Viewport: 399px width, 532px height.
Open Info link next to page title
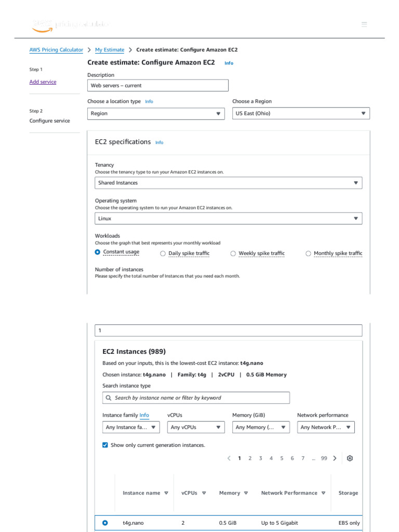[229, 63]
